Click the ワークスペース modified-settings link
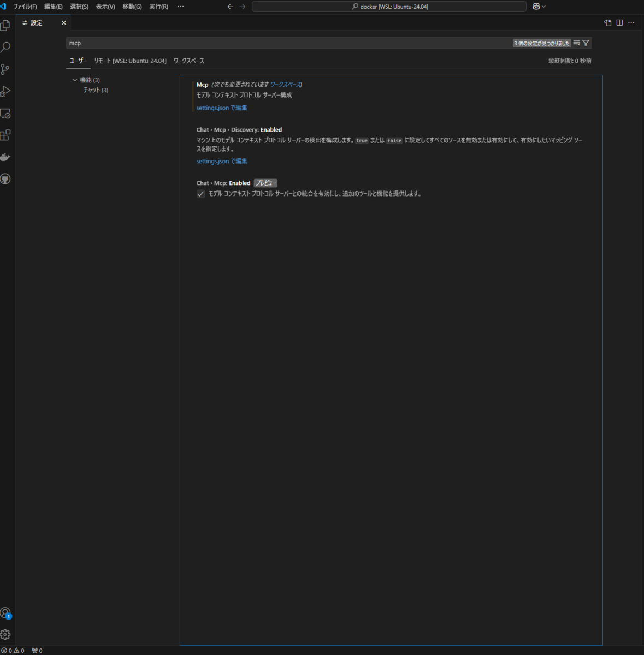Viewport: 644px width, 655px height. pyautogui.click(x=286, y=85)
